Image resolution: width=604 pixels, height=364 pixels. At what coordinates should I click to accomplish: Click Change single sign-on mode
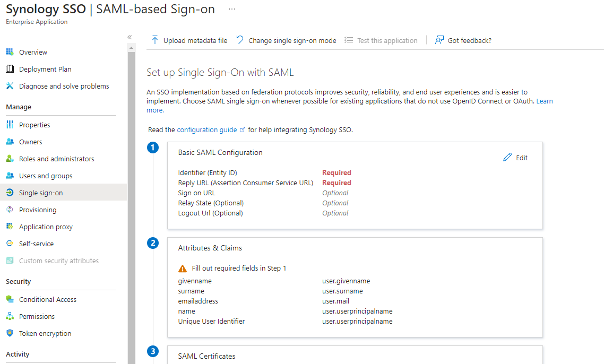[286, 40]
